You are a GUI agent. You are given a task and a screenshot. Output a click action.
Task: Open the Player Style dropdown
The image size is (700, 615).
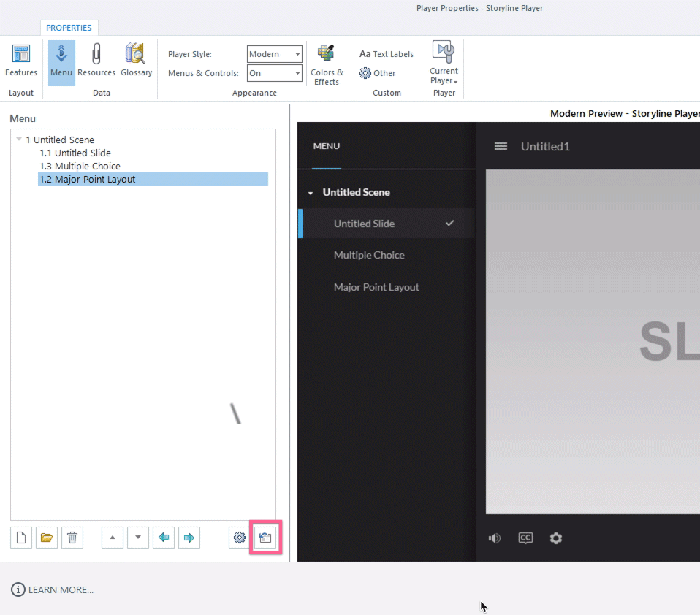[275, 54]
